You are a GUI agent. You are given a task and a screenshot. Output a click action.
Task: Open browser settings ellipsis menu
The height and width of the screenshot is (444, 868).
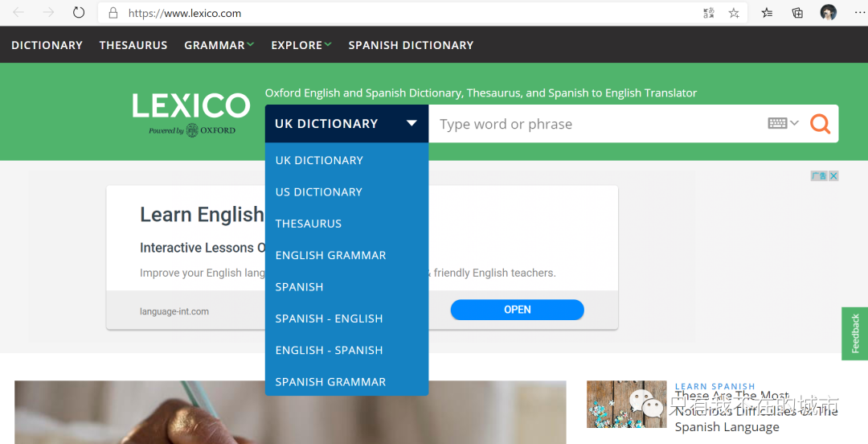coord(859,13)
